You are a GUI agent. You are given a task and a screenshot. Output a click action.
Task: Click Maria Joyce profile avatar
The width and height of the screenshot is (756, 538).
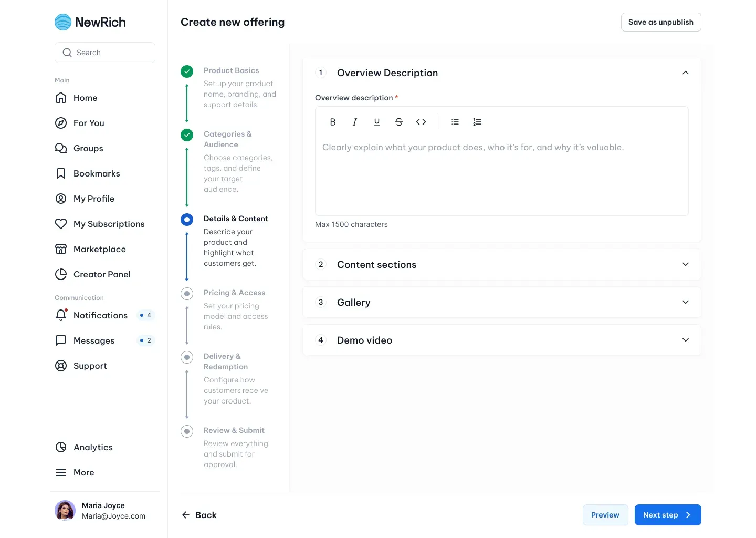[65, 511]
